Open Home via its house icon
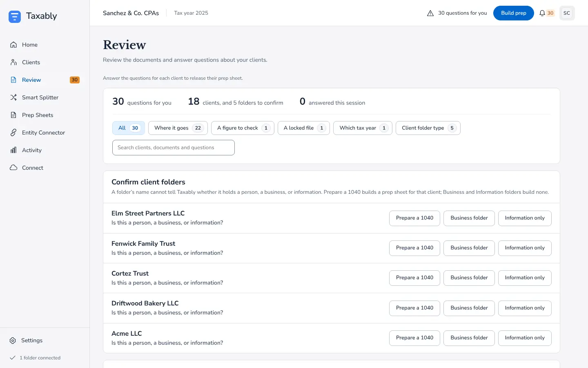 pyautogui.click(x=13, y=45)
